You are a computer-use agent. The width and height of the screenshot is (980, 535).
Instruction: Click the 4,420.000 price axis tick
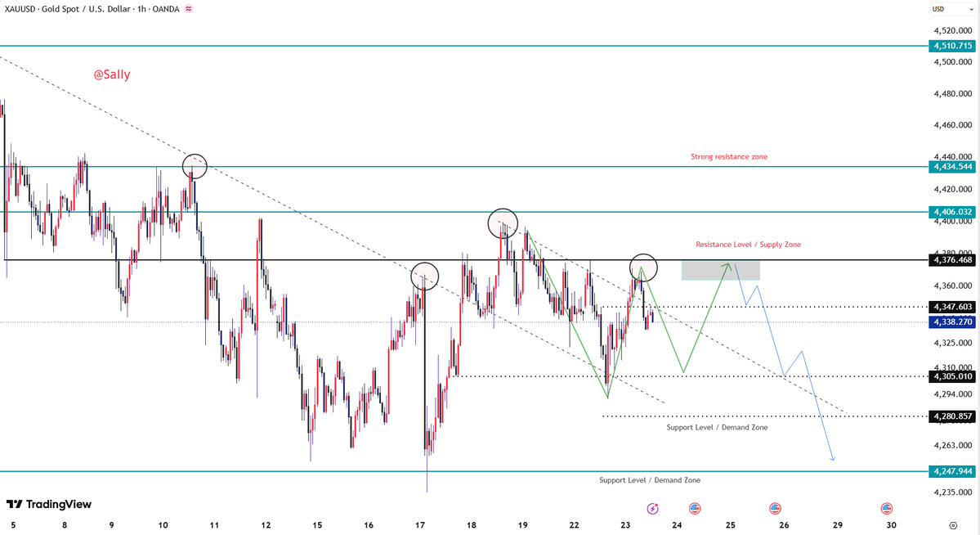(x=952, y=189)
